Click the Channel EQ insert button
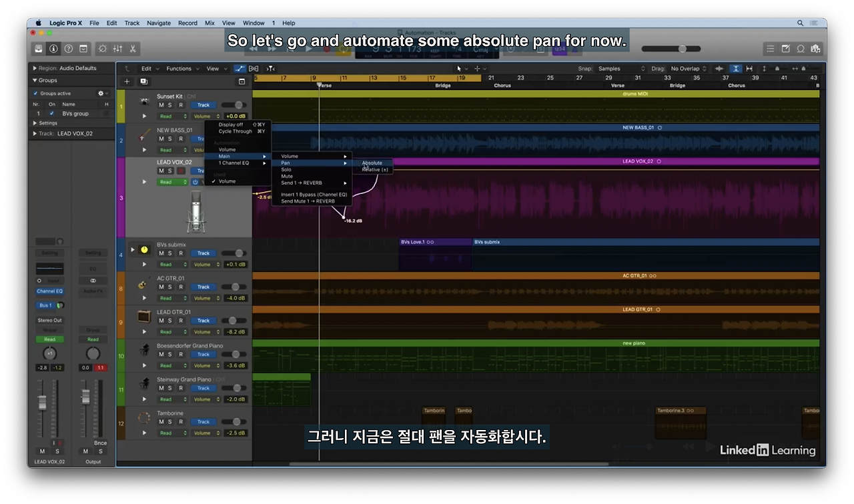 [50, 291]
